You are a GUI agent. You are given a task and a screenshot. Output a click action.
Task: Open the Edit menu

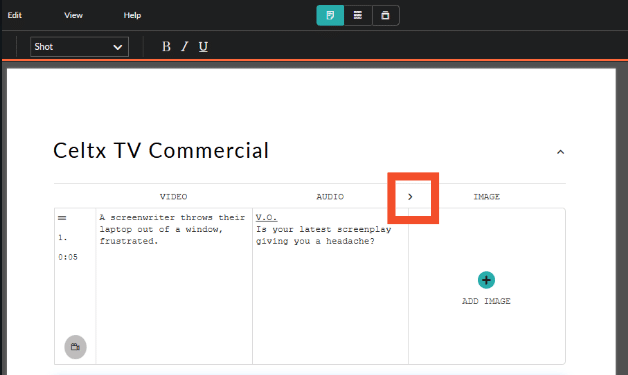pyautogui.click(x=14, y=15)
